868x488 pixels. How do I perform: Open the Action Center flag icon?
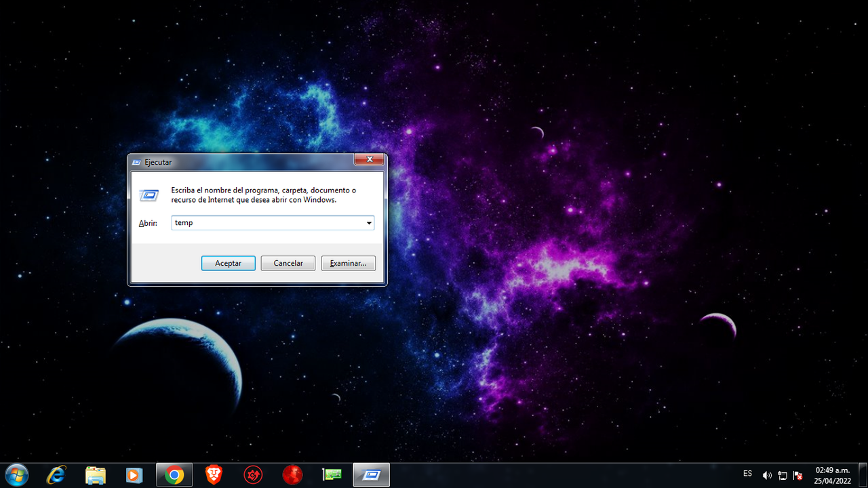pos(798,475)
